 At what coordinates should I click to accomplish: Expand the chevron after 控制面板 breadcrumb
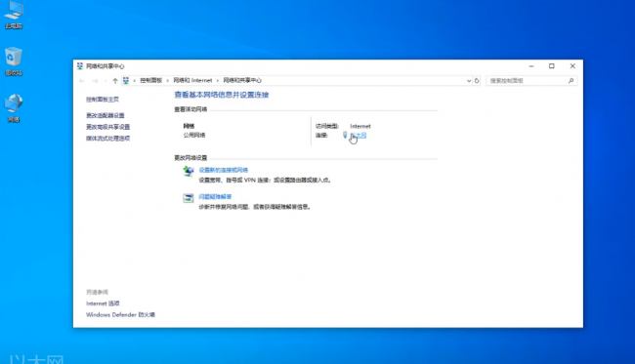click(x=168, y=80)
